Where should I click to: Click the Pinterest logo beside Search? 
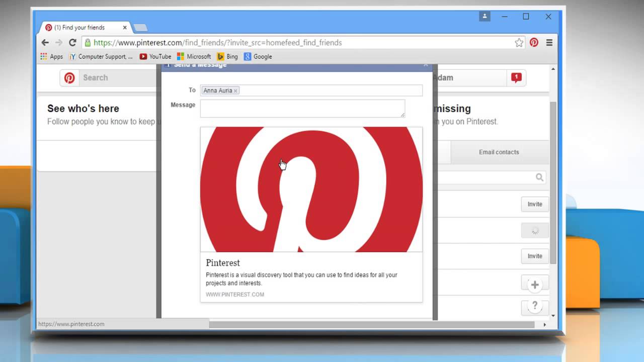69,77
